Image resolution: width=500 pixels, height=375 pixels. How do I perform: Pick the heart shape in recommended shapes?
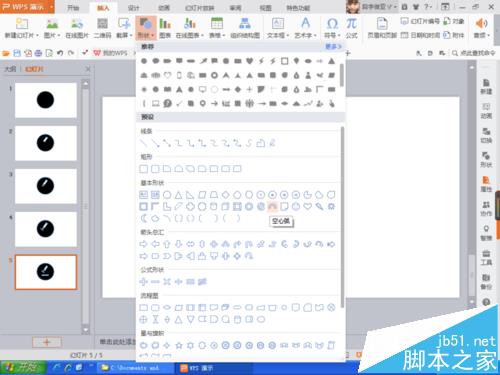tap(250, 61)
